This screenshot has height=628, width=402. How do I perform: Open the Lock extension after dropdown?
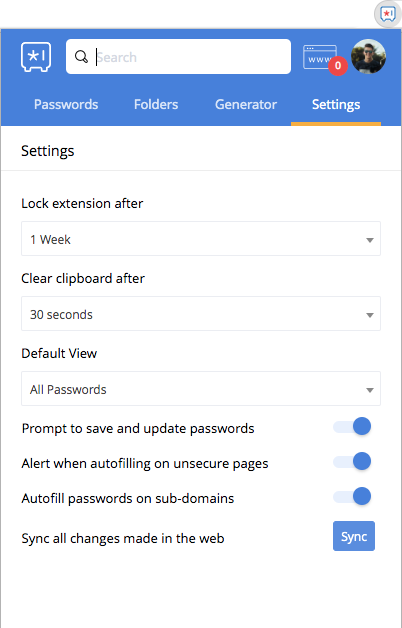(201, 239)
